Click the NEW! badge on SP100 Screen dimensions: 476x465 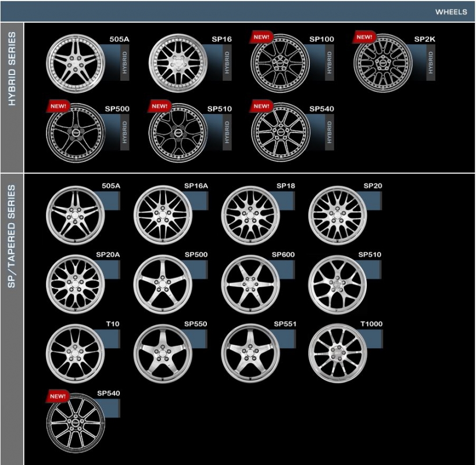262,37
